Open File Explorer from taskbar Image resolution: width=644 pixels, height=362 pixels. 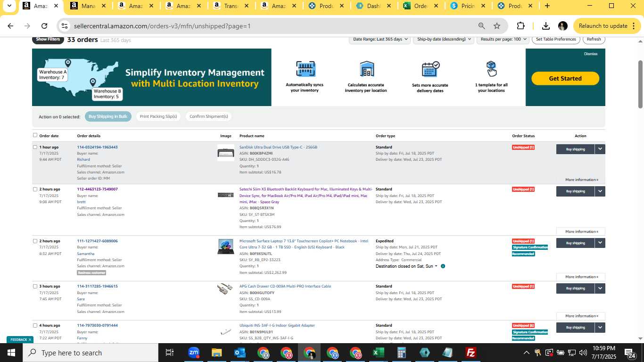216,353
